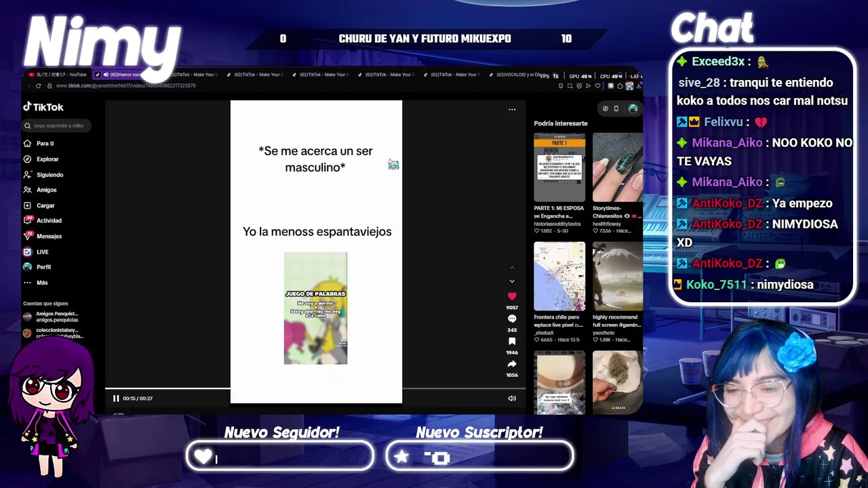Click the browser address bar URL

coord(125,86)
